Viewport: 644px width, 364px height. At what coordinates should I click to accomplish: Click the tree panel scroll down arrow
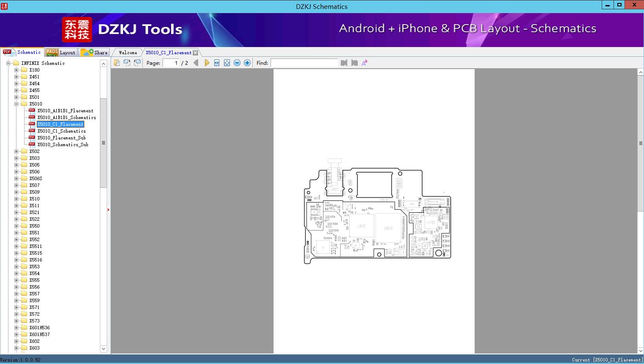coord(103,349)
